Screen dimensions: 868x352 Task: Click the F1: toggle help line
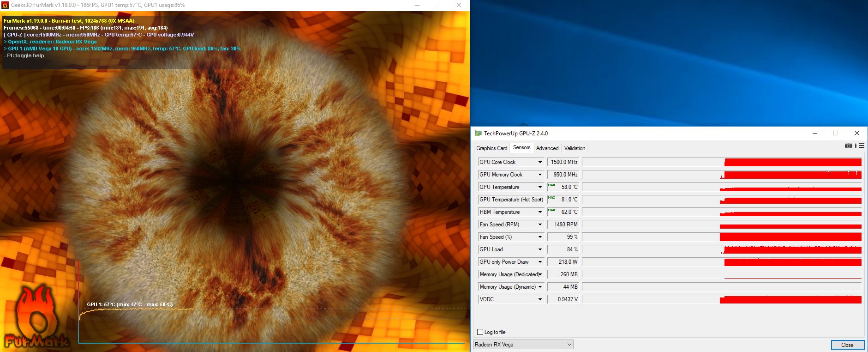pos(24,55)
